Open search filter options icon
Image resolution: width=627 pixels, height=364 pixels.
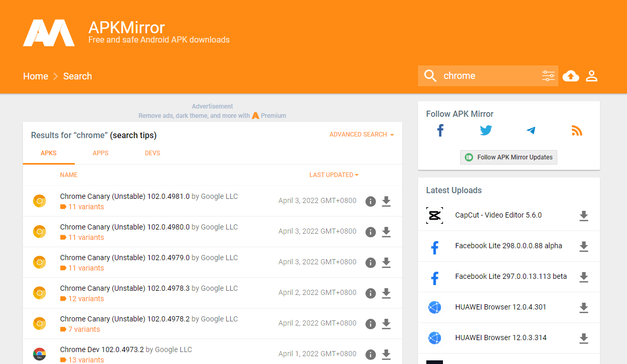(x=548, y=76)
